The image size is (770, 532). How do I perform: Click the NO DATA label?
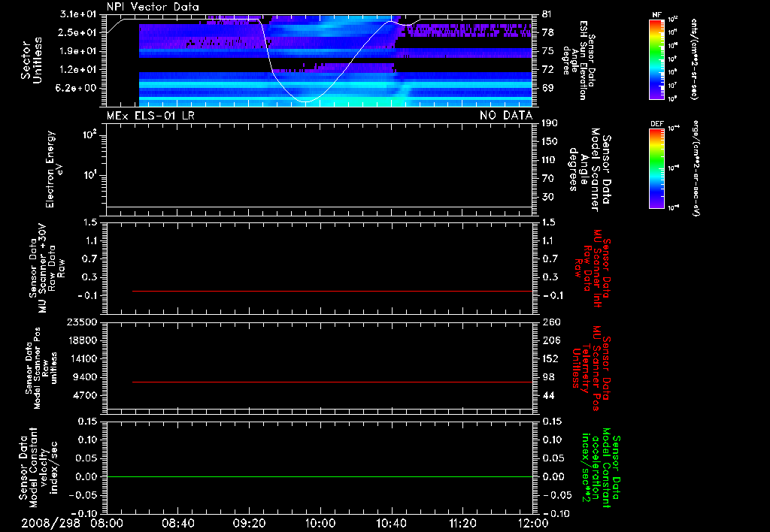tap(506, 115)
